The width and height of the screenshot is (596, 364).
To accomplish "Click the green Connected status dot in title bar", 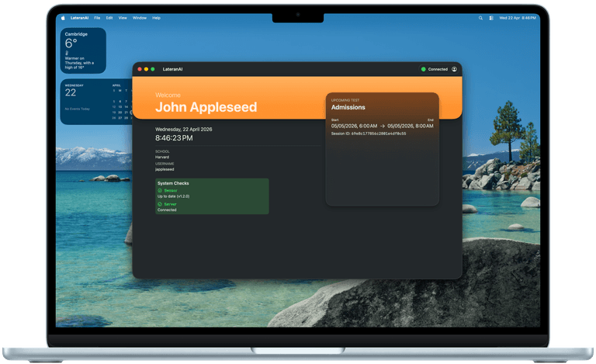I will (x=423, y=69).
